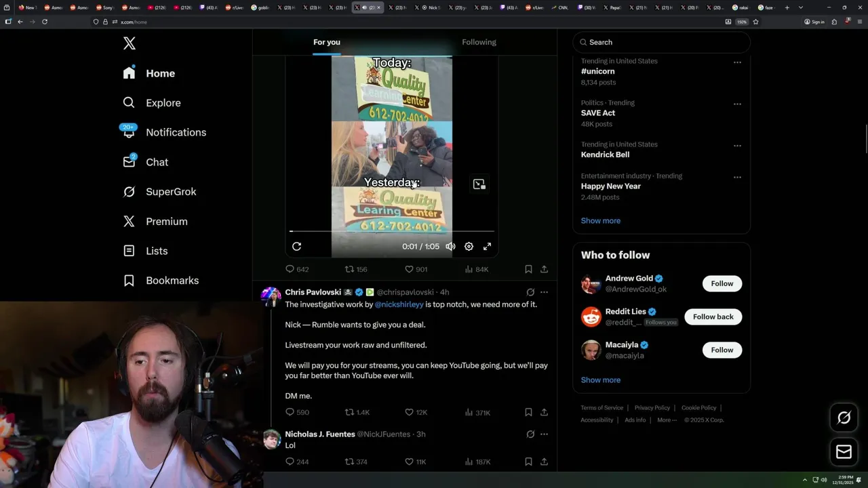
Task: Open a new browser tab
Action: pyautogui.click(x=787, y=7)
